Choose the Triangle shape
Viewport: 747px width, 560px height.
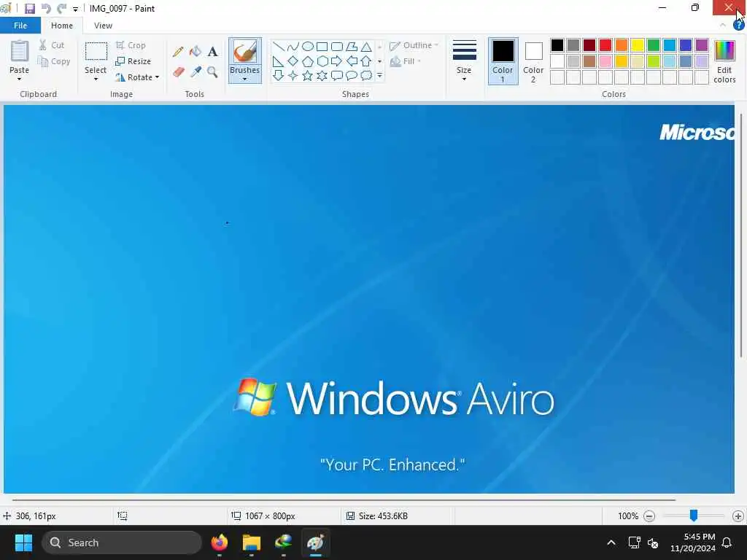366,47
